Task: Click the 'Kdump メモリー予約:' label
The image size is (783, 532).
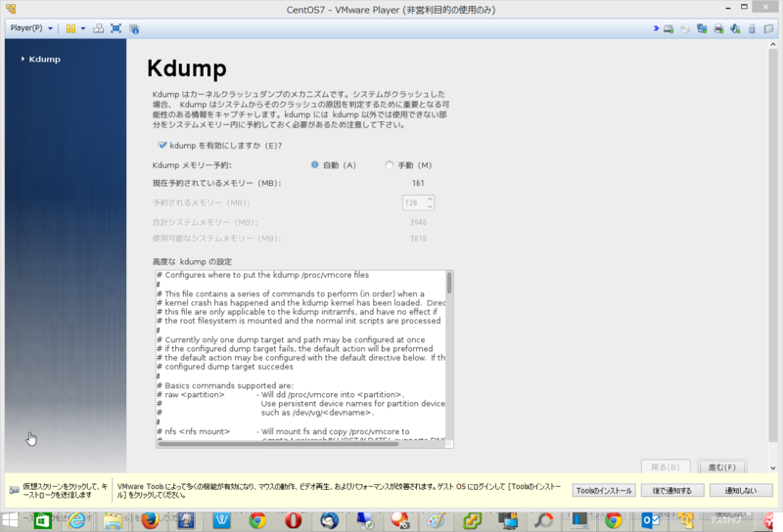Action: (192, 165)
